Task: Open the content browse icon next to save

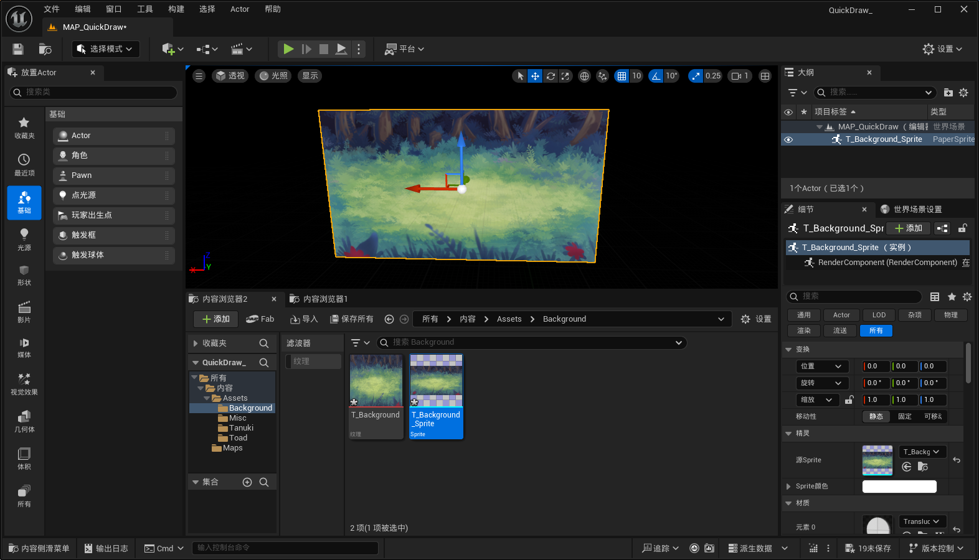Action: [45, 49]
